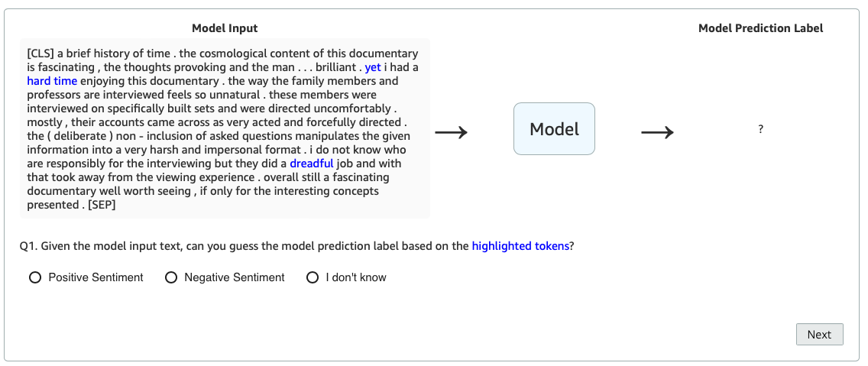Click the highlighted word "dreadful"
Image resolution: width=868 pixels, height=366 pixels.
pos(311,164)
